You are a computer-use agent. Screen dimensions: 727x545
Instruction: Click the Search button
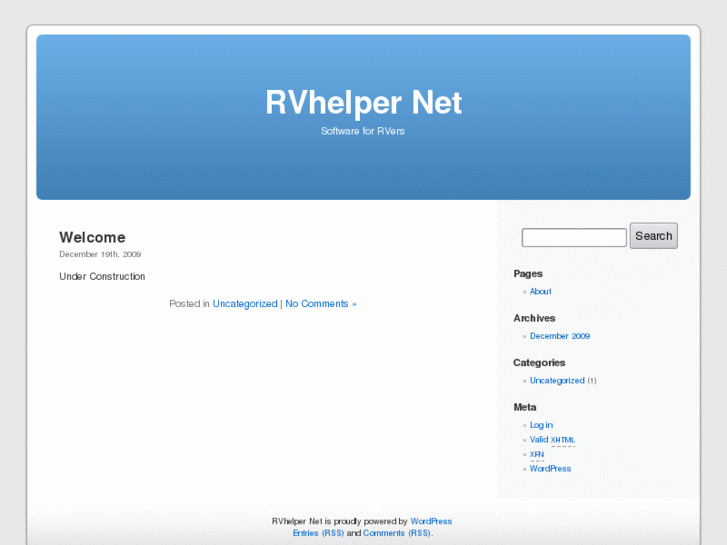pos(654,236)
